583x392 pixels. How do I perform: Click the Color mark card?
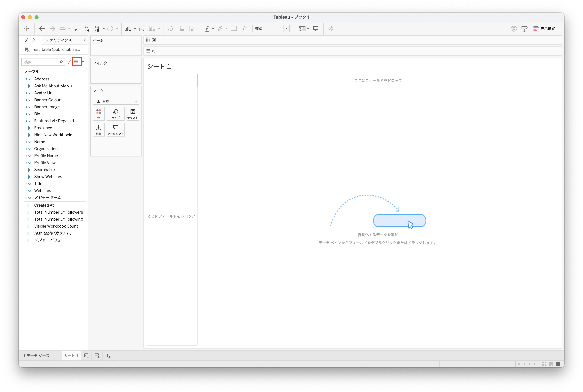tap(99, 114)
